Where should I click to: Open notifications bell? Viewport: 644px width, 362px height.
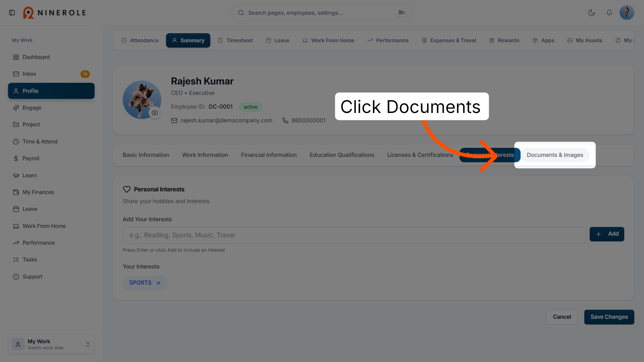[x=609, y=13]
